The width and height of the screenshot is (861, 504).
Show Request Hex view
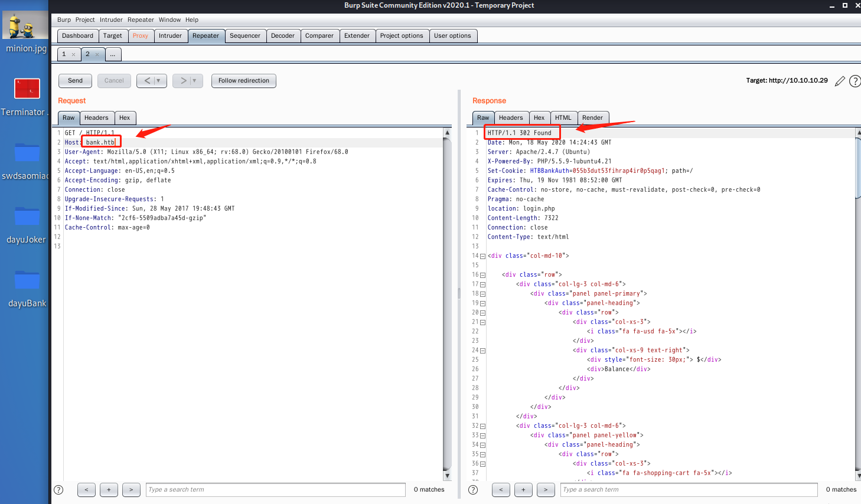point(125,118)
